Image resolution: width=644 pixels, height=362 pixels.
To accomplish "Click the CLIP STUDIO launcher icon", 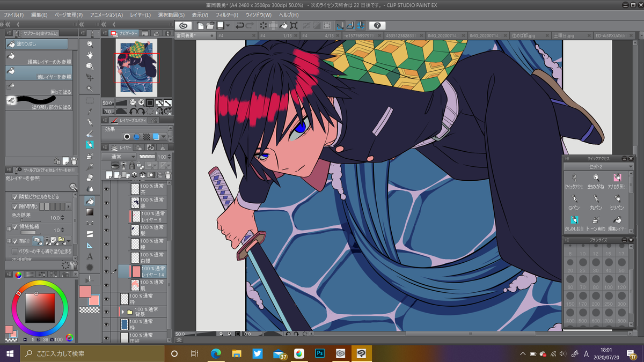I will tap(184, 25).
